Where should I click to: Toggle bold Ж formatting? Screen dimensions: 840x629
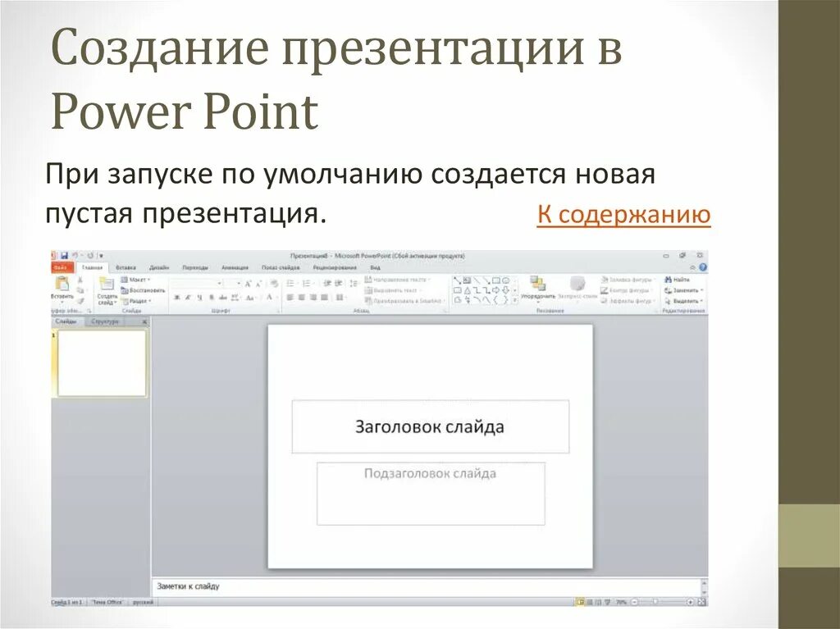pos(177,298)
